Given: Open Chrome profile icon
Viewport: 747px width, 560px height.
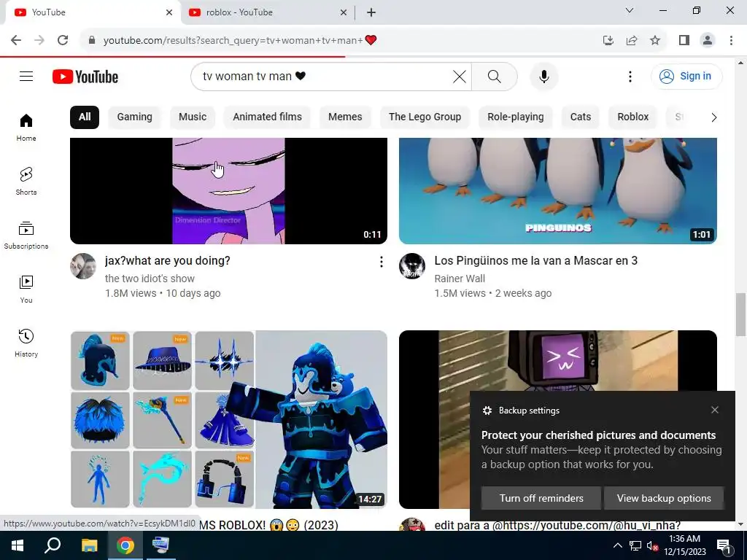Looking at the screenshot, I should (x=708, y=40).
